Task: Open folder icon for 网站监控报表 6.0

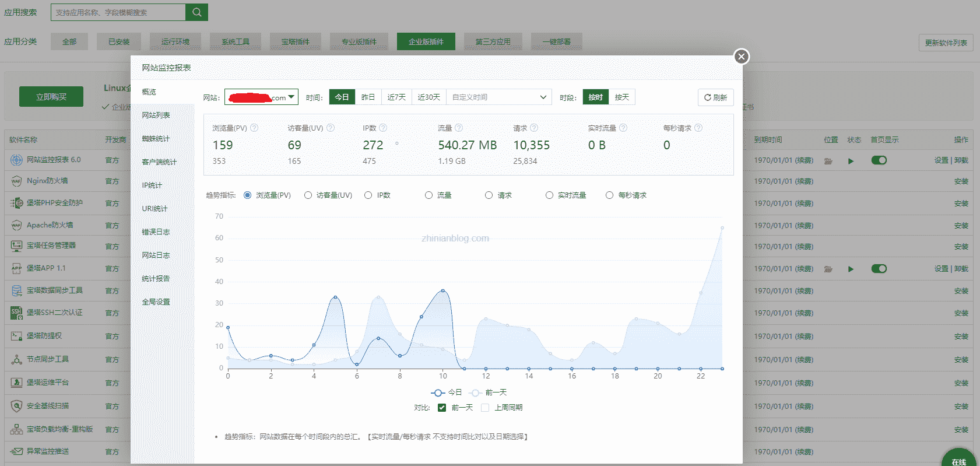Action: click(828, 161)
